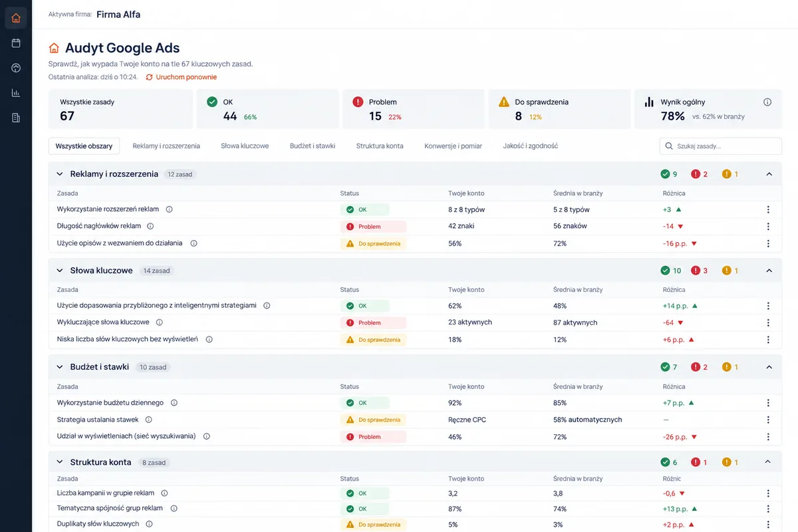Collapse the Budżet i stawki section chevron
The width and height of the screenshot is (798, 532).
pyautogui.click(x=60, y=367)
